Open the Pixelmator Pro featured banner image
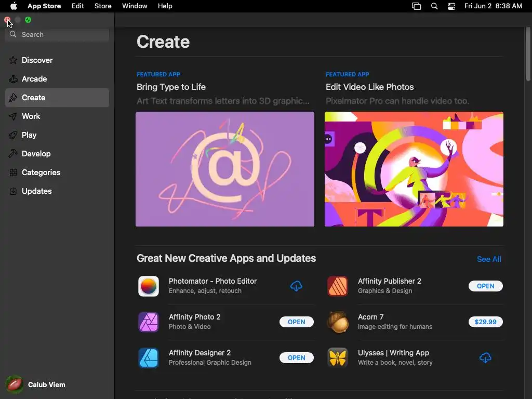Image resolution: width=532 pixels, height=399 pixels. click(414, 169)
